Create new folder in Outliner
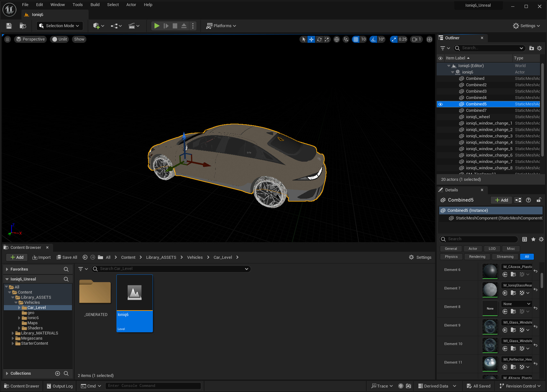The height and width of the screenshot is (392, 547). [x=532, y=48]
